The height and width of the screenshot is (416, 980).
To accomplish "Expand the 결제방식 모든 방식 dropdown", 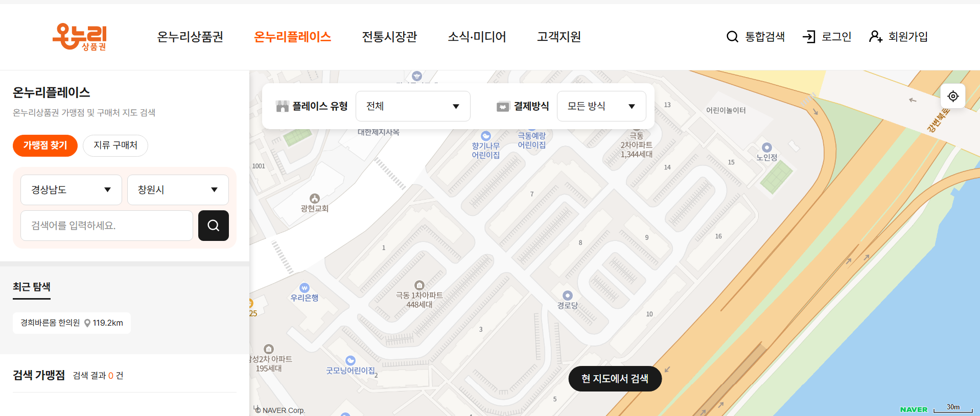I will (x=601, y=106).
